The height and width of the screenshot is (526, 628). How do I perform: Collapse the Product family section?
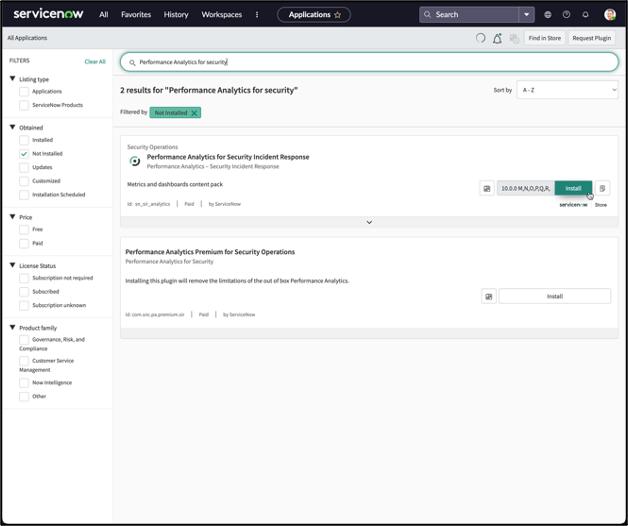click(x=12, y=327)
